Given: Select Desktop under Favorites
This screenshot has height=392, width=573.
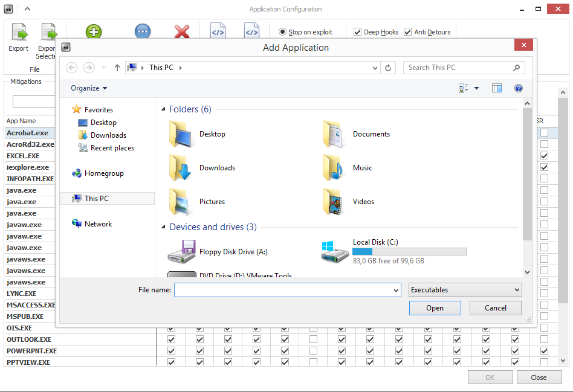Looking at the screenshot, I should [97, 123].
